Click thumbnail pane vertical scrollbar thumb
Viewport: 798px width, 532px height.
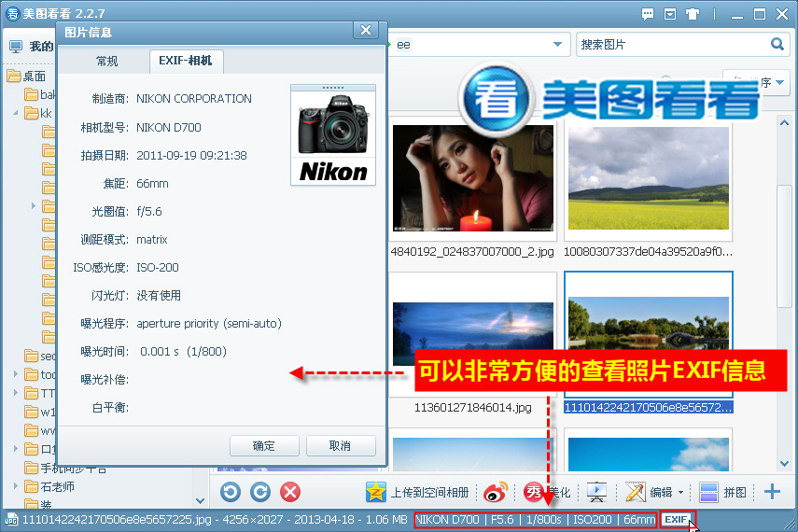coord(784,245)
